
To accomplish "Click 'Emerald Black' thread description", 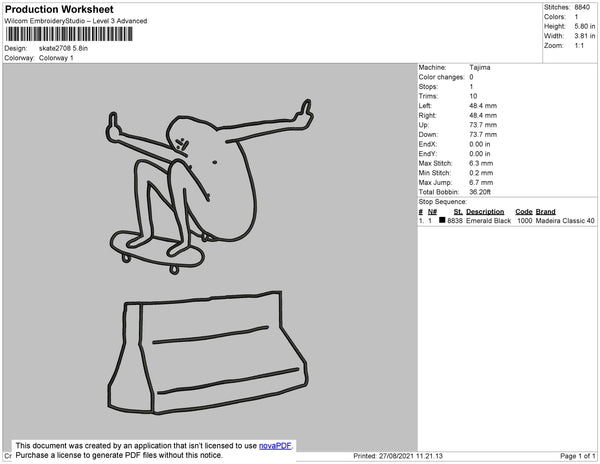I will point(489,221).
